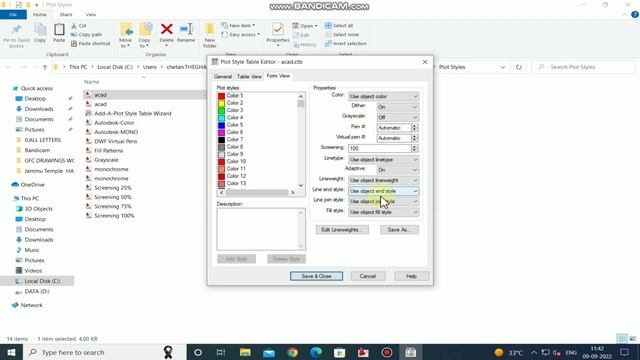
Task: Click Invert selection in Explorer ribbon
Action: pos(345,43)
